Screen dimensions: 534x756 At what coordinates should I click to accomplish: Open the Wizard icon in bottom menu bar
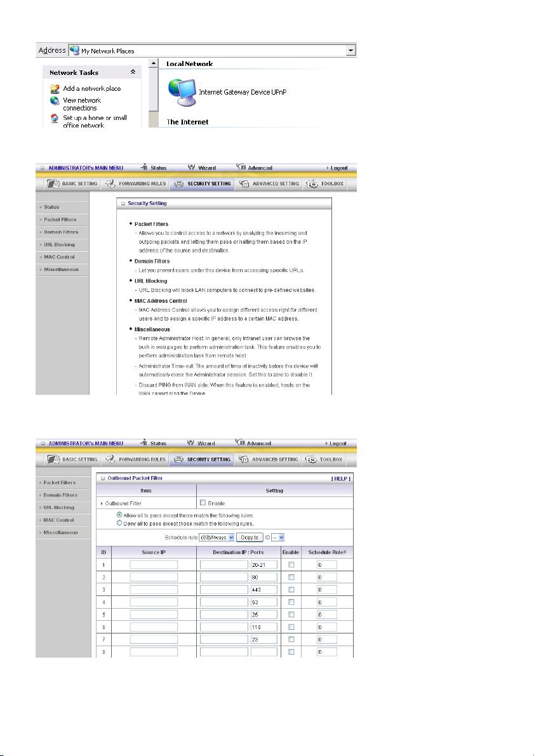click(190, 443)
